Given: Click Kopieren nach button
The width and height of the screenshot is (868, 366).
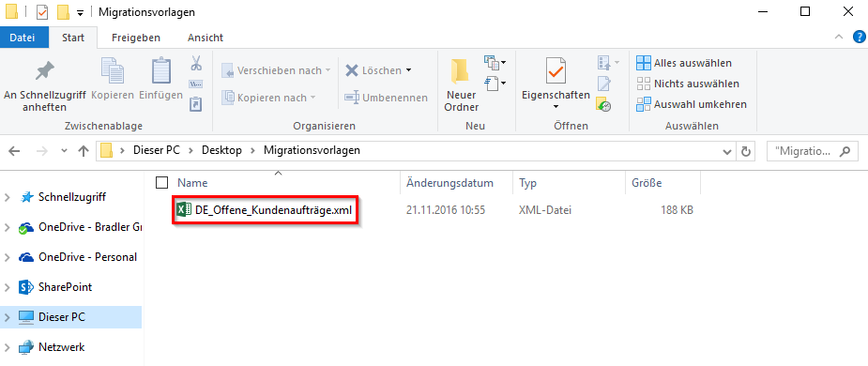Looking at the screenshot, I should (x=268, y=98).
